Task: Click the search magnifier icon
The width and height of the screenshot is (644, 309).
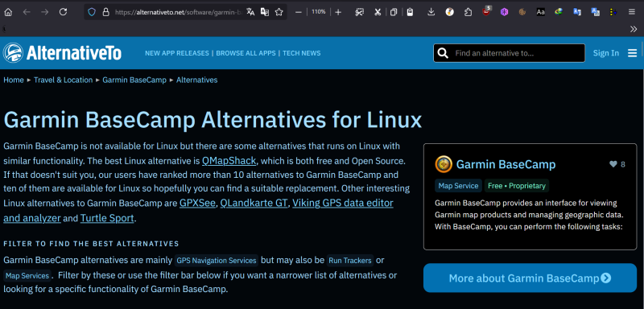Action: pyautogui.click(x=443, y=53)
